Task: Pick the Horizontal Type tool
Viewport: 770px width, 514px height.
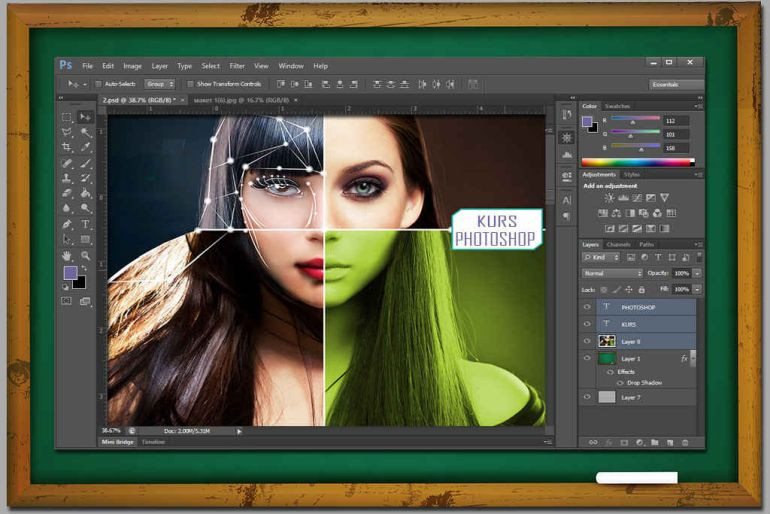Action: click(x=86, y=224)
